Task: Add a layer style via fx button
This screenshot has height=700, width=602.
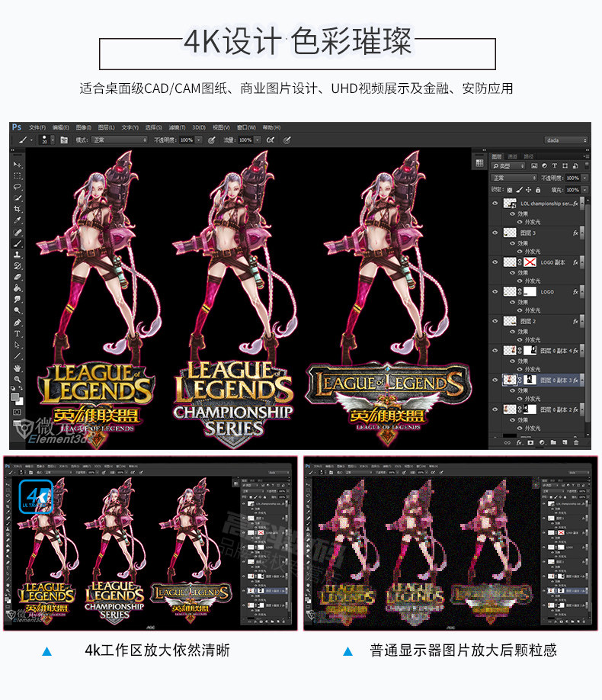Action: pyautogui.click(x=519, y=443)
